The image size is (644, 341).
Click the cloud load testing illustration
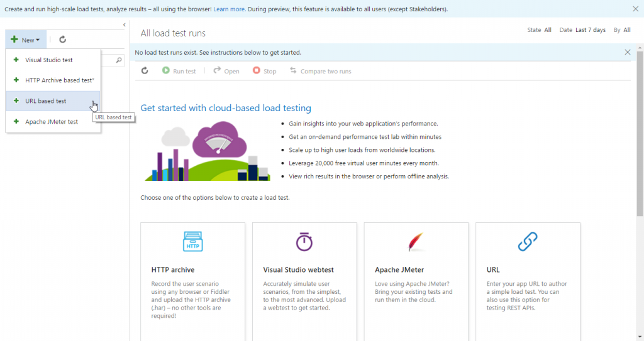pos(208,151)
